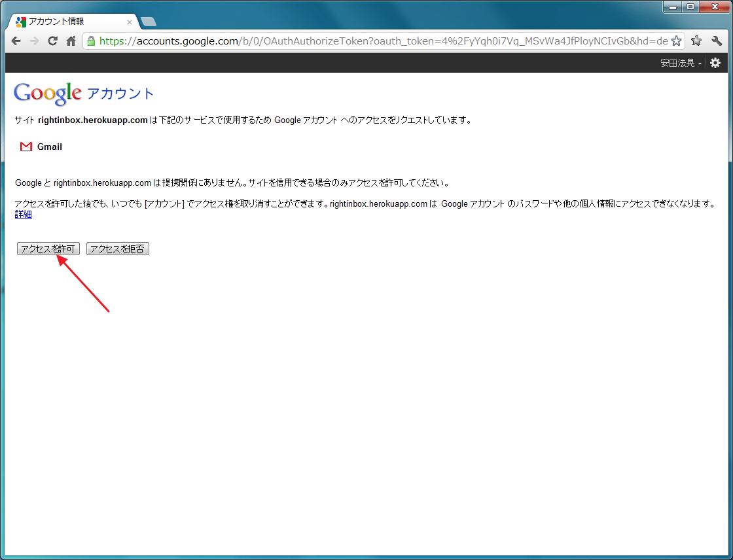Click the red Gmail envelope icon
Screen dimensions: 733x560
pos(26,147)
